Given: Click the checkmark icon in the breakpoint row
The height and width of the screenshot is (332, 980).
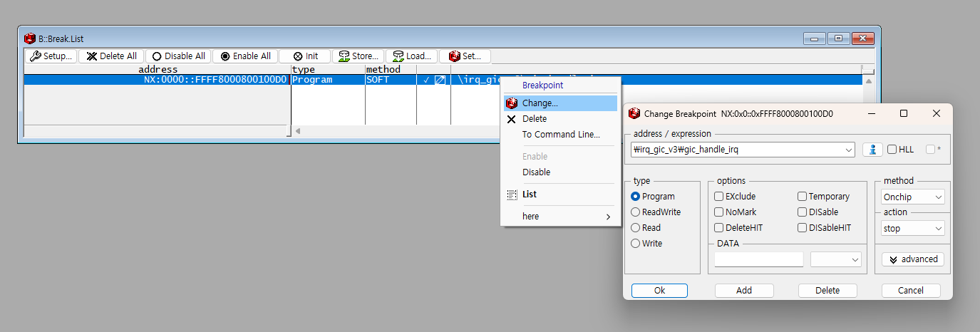Looking at the screenshot, I should pos(426,80).
